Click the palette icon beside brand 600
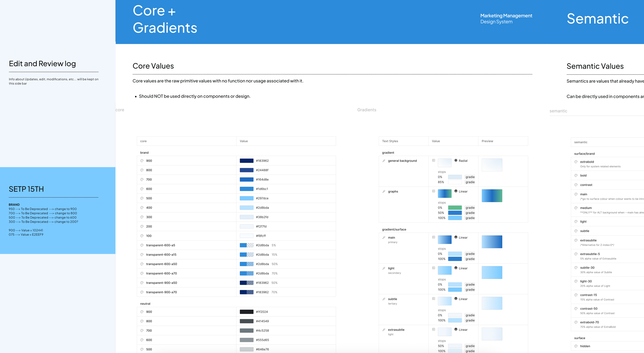Image resolution: width=644 pixels, height=353 pixels. pos(142,189)
